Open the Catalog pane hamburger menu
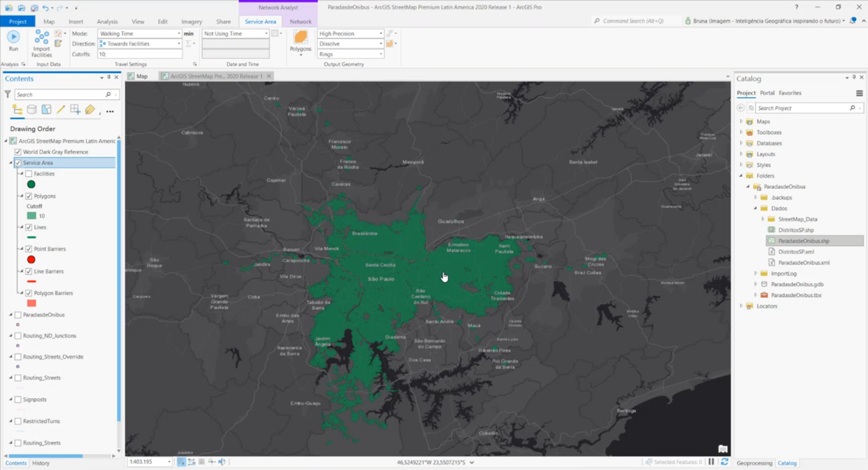868x470 pixels. [859, 93]
